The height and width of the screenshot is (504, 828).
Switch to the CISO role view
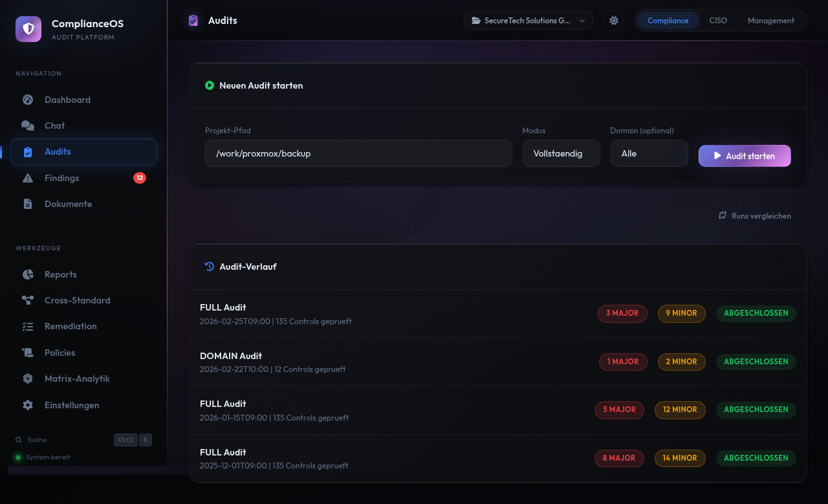click(x=718, y=21)
